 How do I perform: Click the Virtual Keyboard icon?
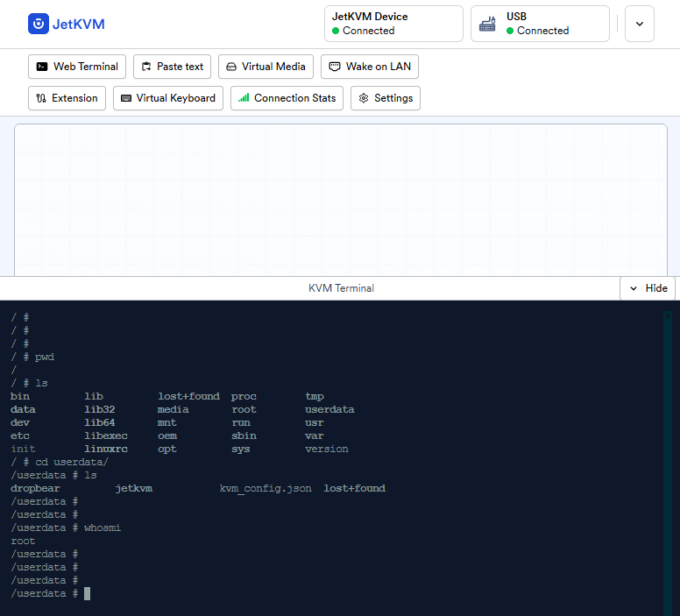click(x=126, y=98)
